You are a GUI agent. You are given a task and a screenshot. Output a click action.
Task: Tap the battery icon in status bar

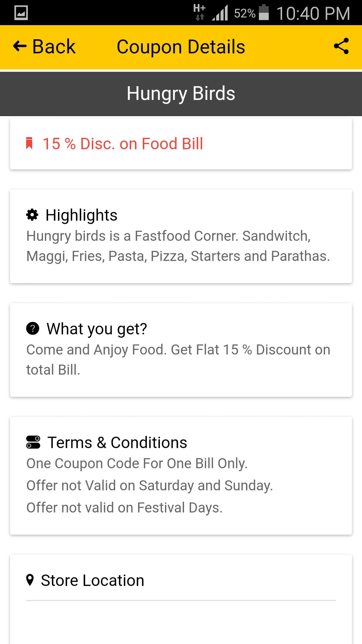(x=264, y=13)
